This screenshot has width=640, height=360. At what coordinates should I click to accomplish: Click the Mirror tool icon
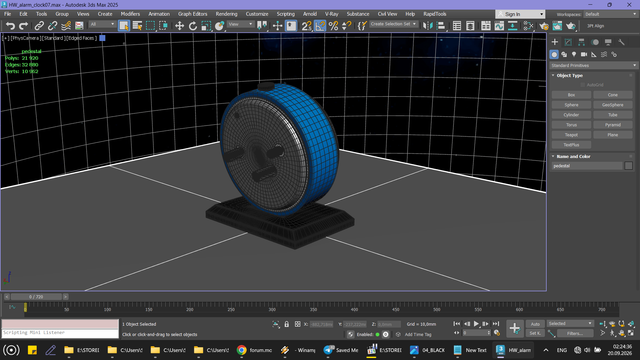click(427, 26)
